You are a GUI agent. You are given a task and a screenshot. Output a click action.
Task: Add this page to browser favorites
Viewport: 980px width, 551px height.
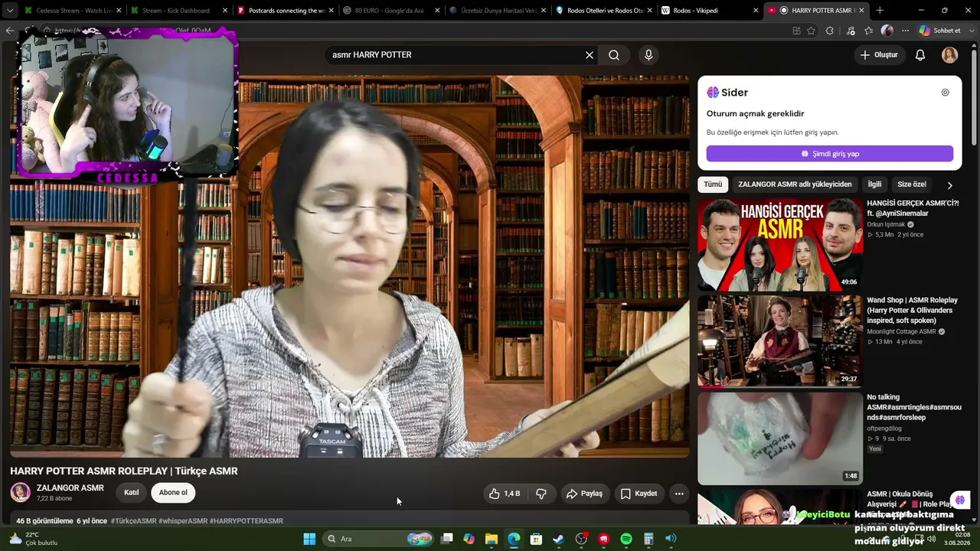(x=811, y=31)
